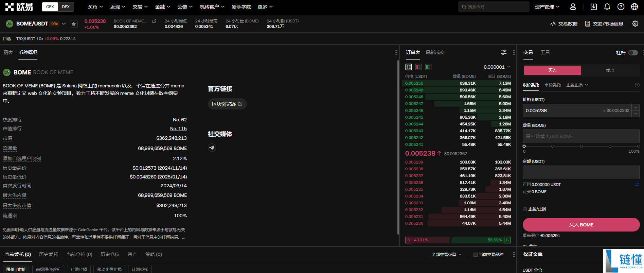Check the 当前交易品种 checkbox
The image size is (644, 273).
point(476,255)
